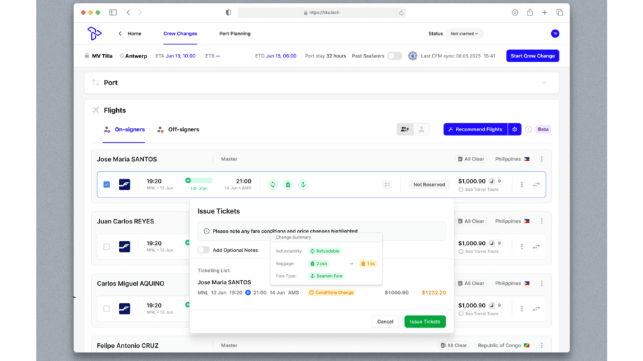Image resolution: width=643 pixels, height=361 pixels.
Task: Click Cancel in Issue Tickets dialog
Action: tap(385, 322)
